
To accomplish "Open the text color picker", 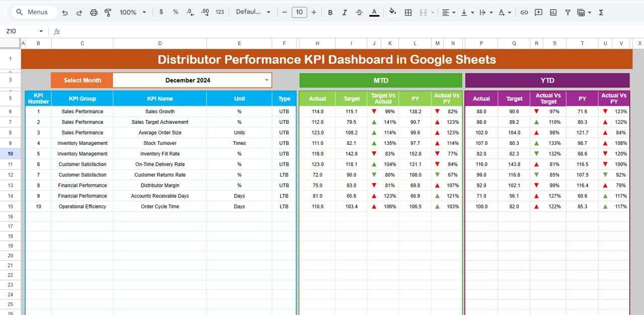I will pos(374,12).
